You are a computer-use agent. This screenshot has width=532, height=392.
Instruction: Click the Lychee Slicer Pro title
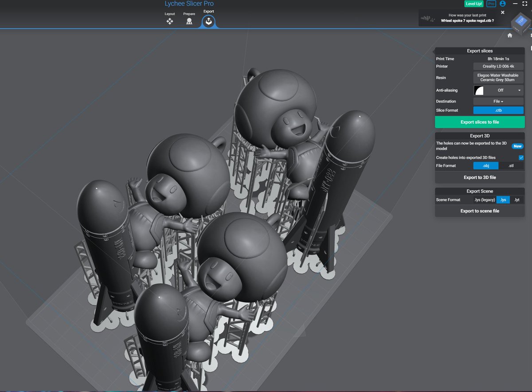pyautogui.click(x=189, y=4)
